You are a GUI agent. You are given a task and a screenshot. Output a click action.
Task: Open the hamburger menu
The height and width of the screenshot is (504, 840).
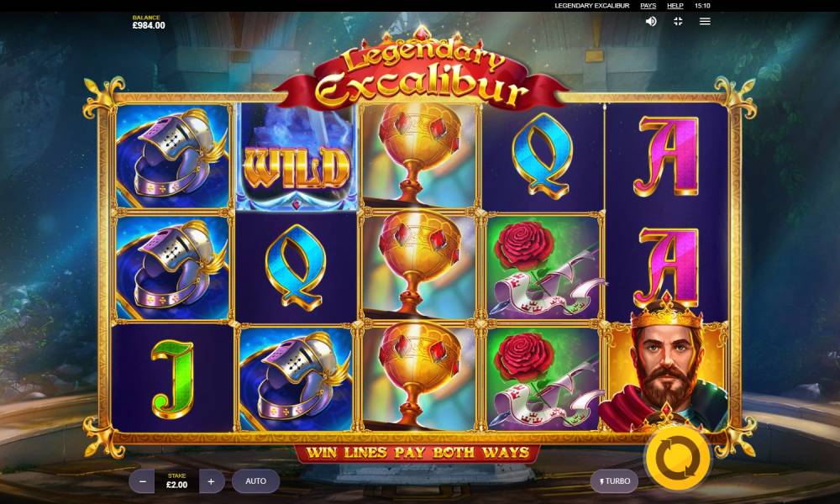[705, 22]
